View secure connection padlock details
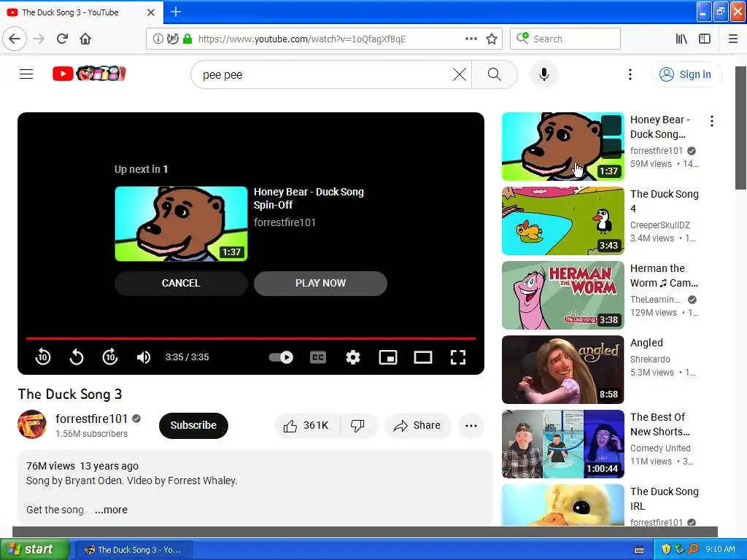Viewport: 747px width, 560px height. click(187, 39)
